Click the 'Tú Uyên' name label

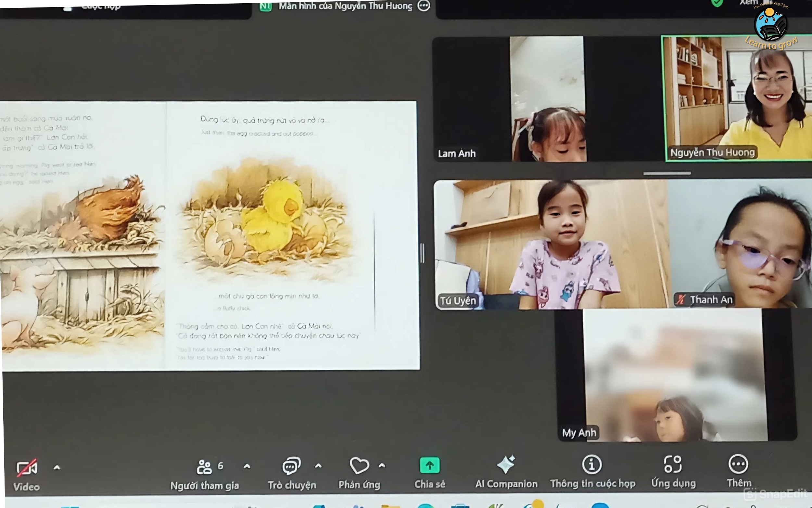pos(458,300)
